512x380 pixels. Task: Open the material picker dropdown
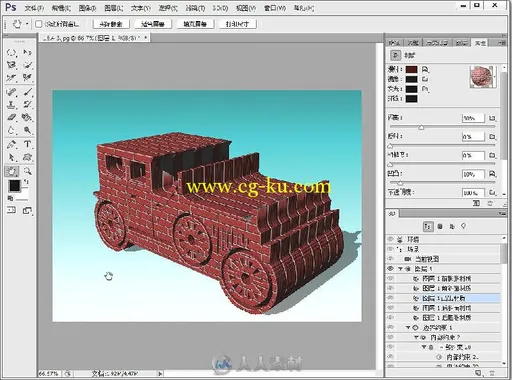pos(496,77)
